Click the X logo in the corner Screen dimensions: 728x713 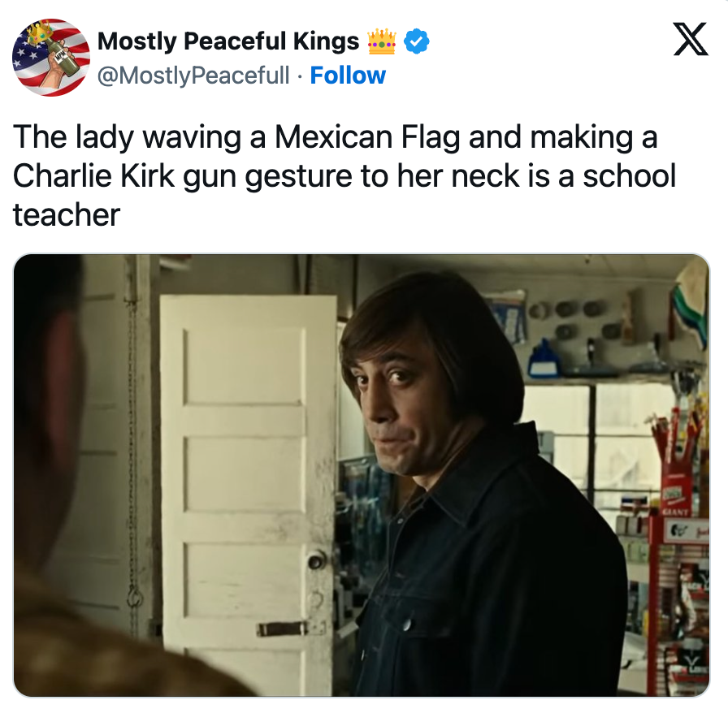[x=691, y=39]
